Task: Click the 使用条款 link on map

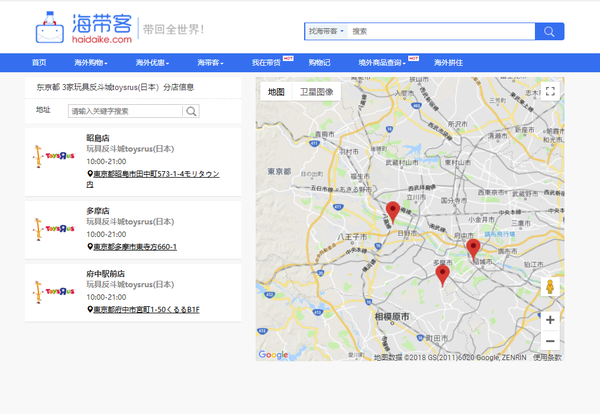Action: point(547,357)
